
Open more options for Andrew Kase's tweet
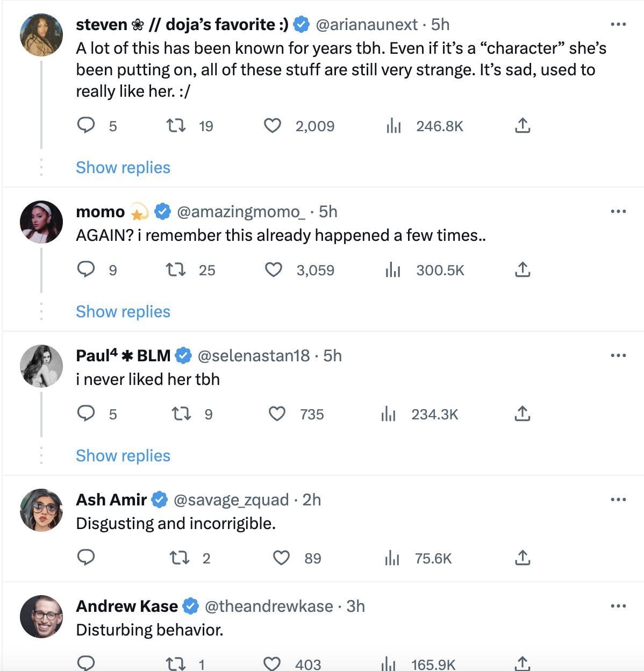click(x=619, y=606)
